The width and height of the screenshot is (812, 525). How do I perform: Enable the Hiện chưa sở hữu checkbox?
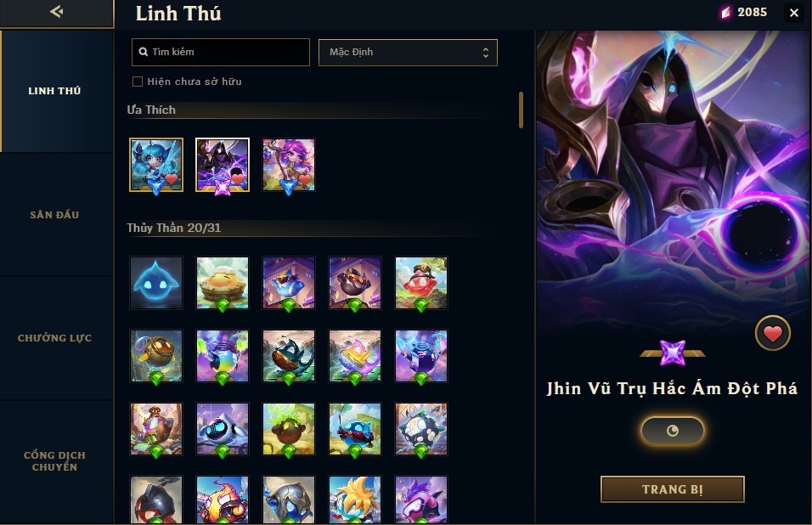point(138,82)
